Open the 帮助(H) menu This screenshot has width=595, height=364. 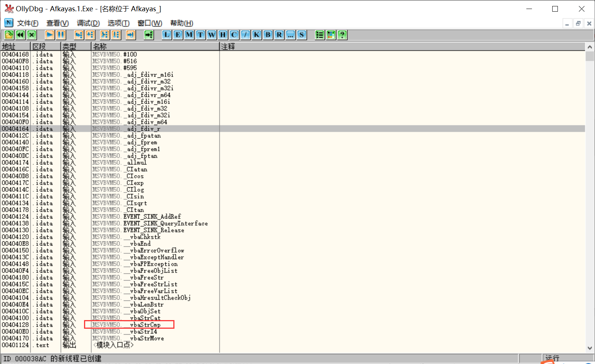pyautogui.click(x=182, y=23)
